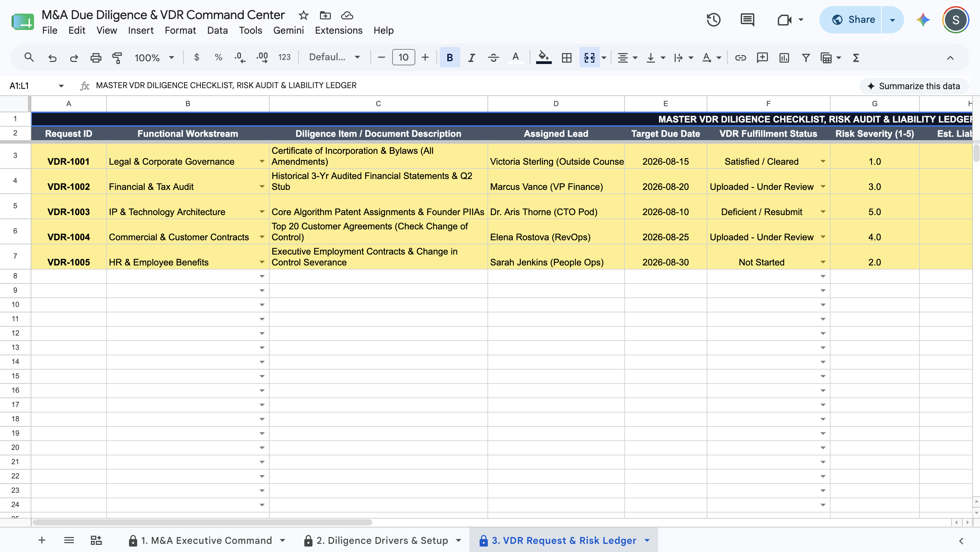Format as percent icon
This screenshot has width=980, height=552.
(x=218, y=58)
